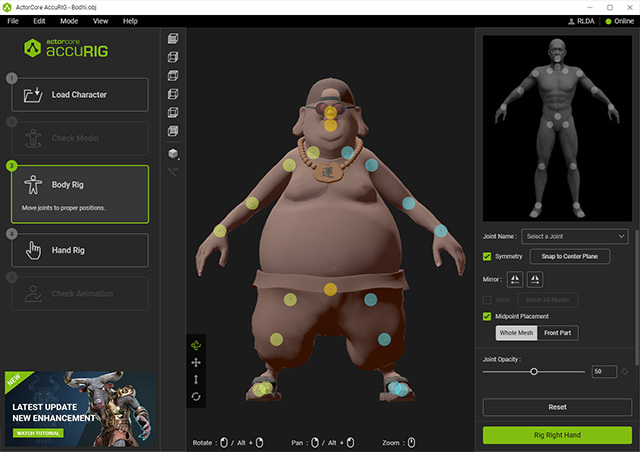This screenshot has height=452, width=640.
Task: Click the Rig Right Hand button
Action: pyautogui.click(x=557, y=435)
